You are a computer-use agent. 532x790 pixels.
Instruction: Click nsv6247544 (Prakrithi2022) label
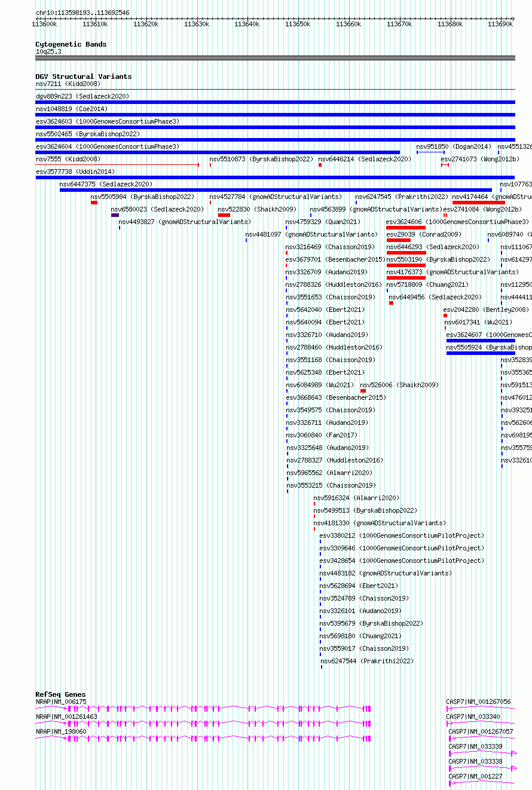tap(367, 661)
